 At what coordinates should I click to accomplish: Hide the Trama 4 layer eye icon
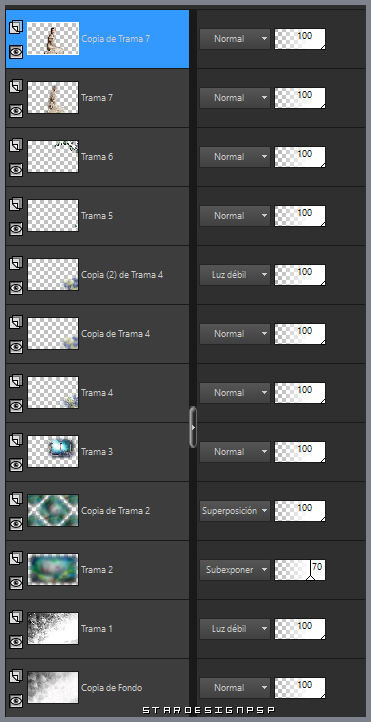coord(16,406)
